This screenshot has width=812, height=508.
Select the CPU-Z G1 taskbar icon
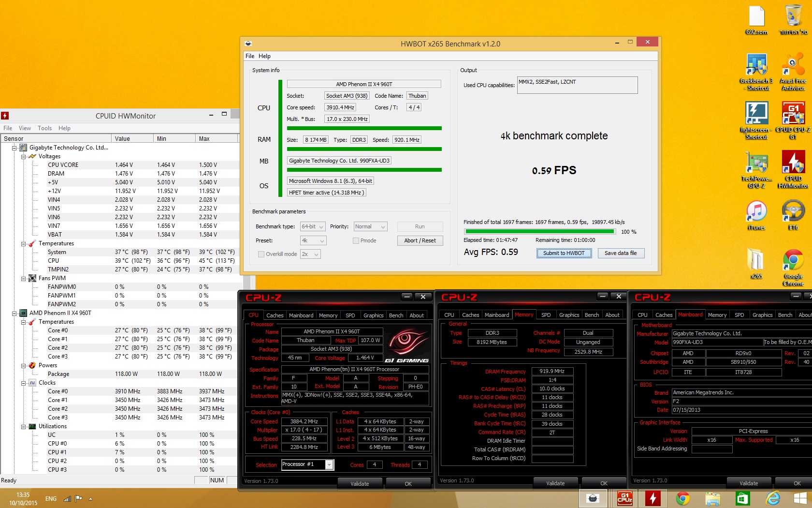point(624,498)
